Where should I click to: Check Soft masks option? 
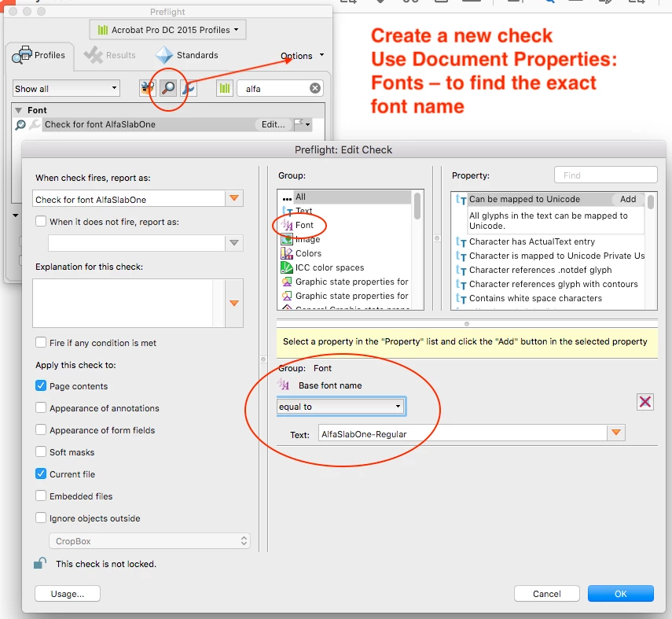[41, 451]
